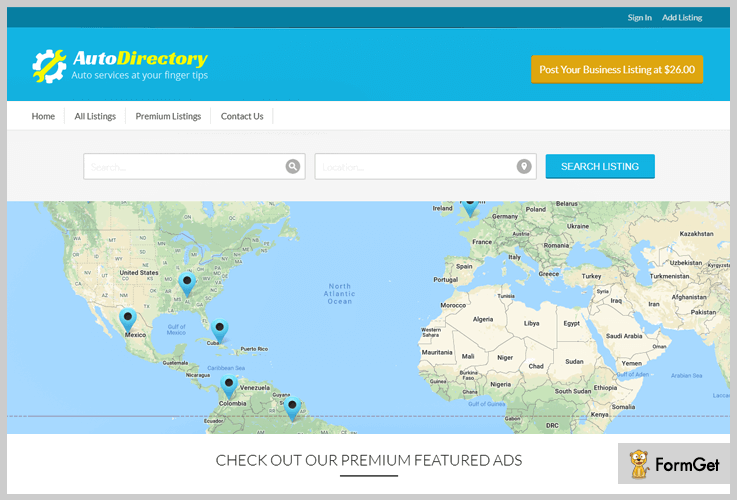The width and height of the screenshot is (737, 500).
Task: Click the Sign In link
Action: point(639,17)
